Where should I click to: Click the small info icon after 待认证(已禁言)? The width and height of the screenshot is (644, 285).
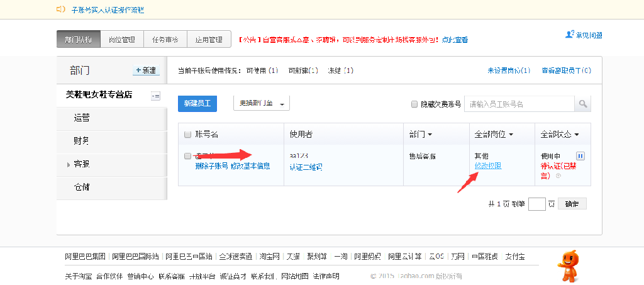pyautogui.click(x=558, y=176)
